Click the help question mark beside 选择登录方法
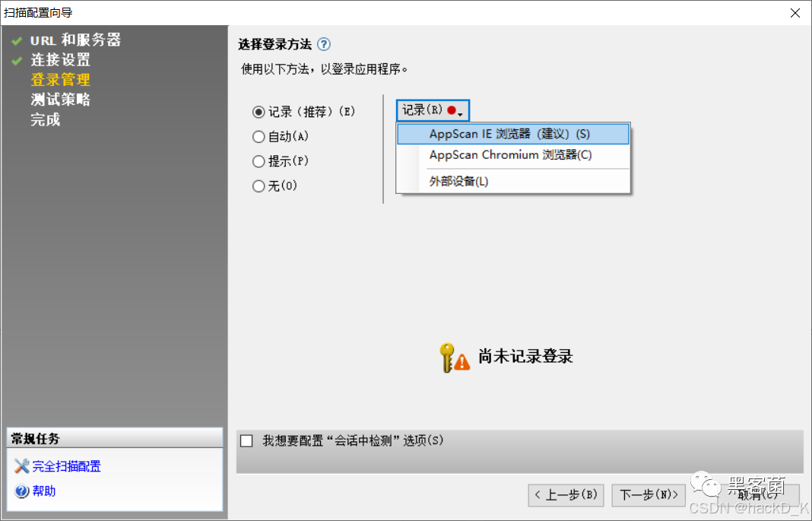The width and height of the screenshot is (812, 521). coord(324,45)
